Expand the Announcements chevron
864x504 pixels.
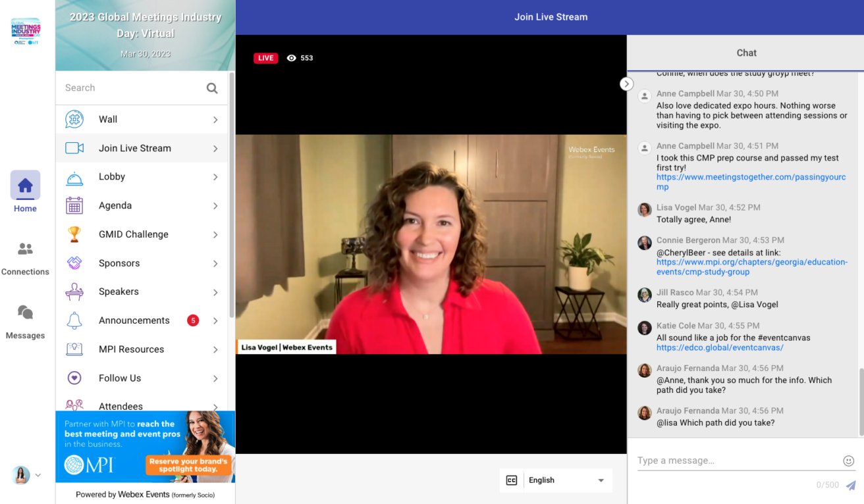tap(215, 321)
